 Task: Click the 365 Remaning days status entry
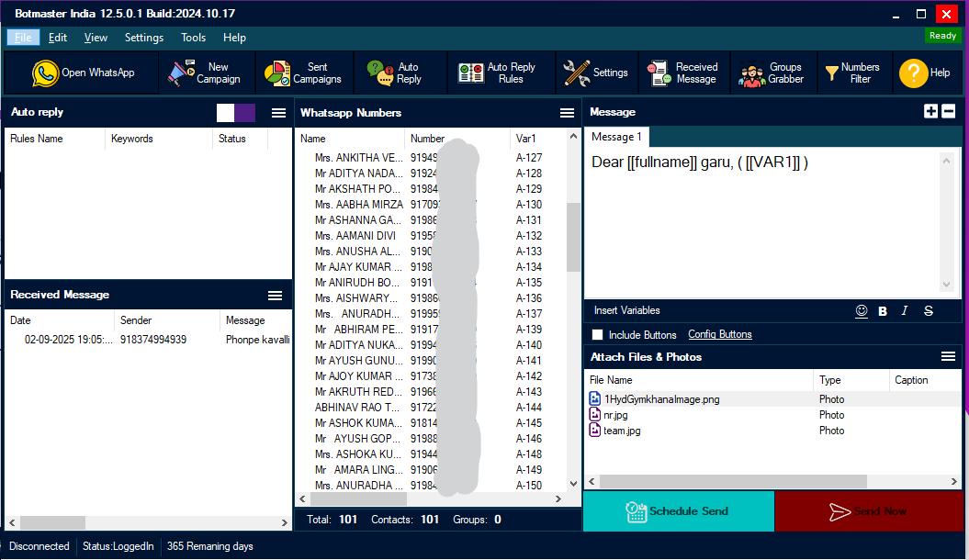[x=209, y=546]
